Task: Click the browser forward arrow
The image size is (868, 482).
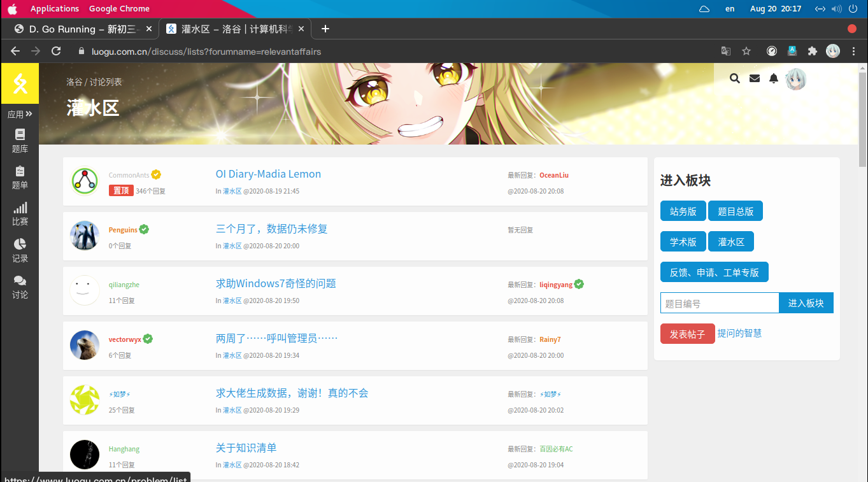Action: pyautogui.click(x=36, y=51)
